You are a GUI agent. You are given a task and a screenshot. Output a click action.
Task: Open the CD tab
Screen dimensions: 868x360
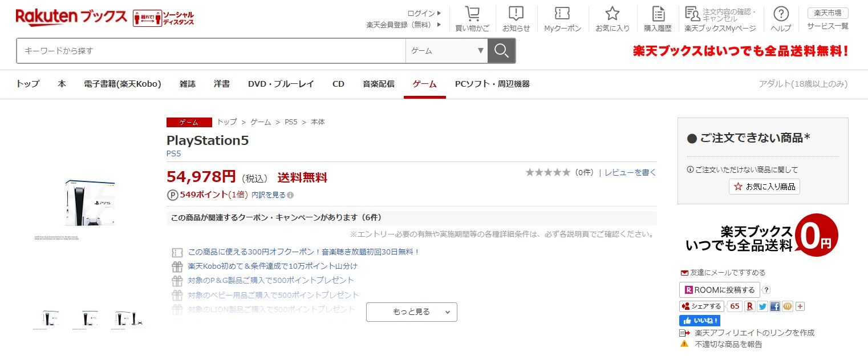pyautogui.click(x=339, y=84)
